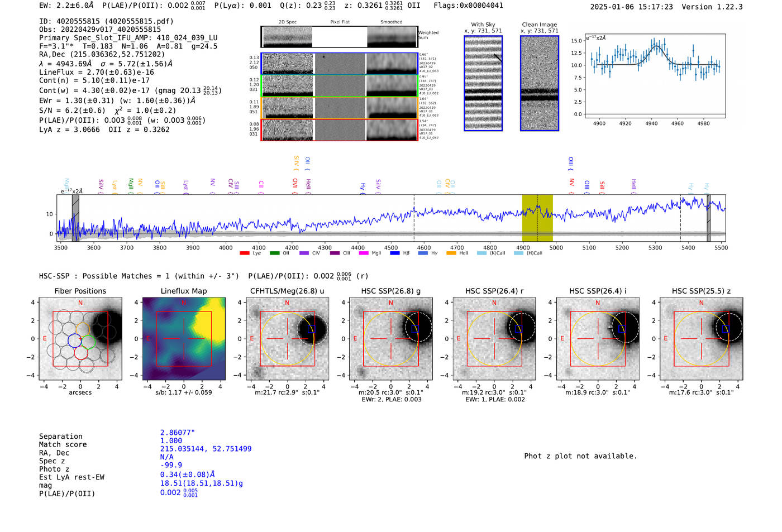Screen dimensions: 782x532
Task: Select the Weighted Sum 2D spectrum strip
Action: tap(339, 37)
